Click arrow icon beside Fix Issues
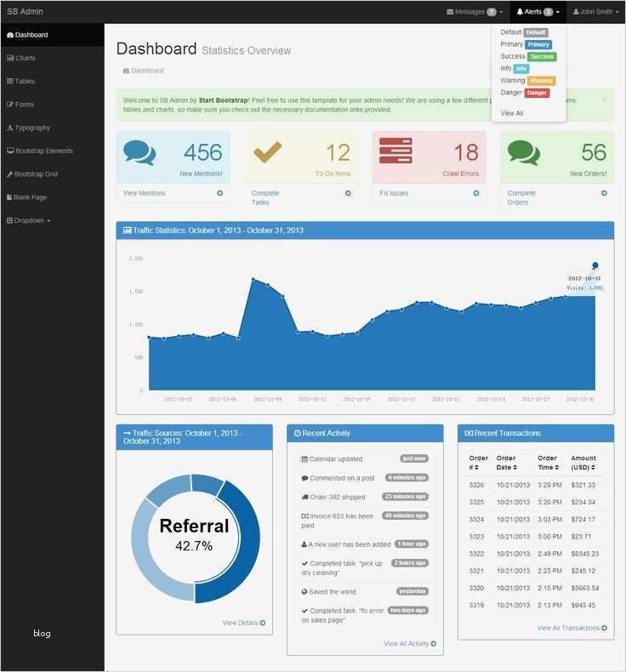The image size is (626, 672). coord(476,193)
